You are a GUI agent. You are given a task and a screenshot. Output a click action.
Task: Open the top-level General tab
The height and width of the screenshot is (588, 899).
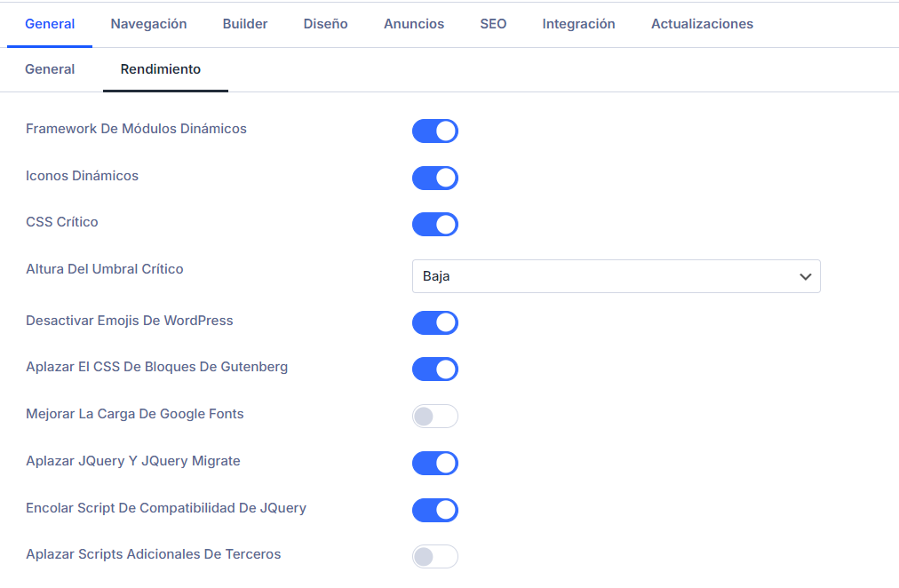[50, 24]
